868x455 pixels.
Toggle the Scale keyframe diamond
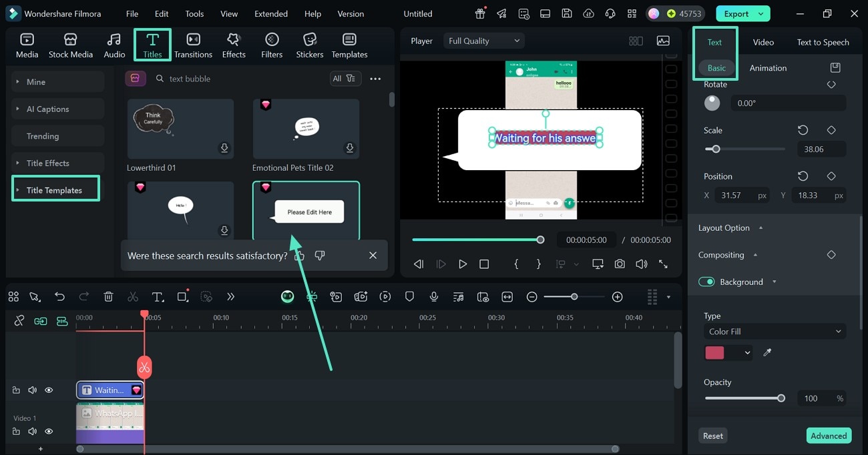coord(831,130)
